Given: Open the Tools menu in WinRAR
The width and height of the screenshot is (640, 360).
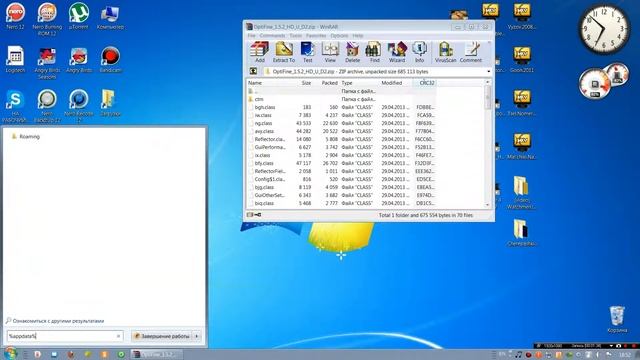Looking at the screenshot, I should 296,36.
